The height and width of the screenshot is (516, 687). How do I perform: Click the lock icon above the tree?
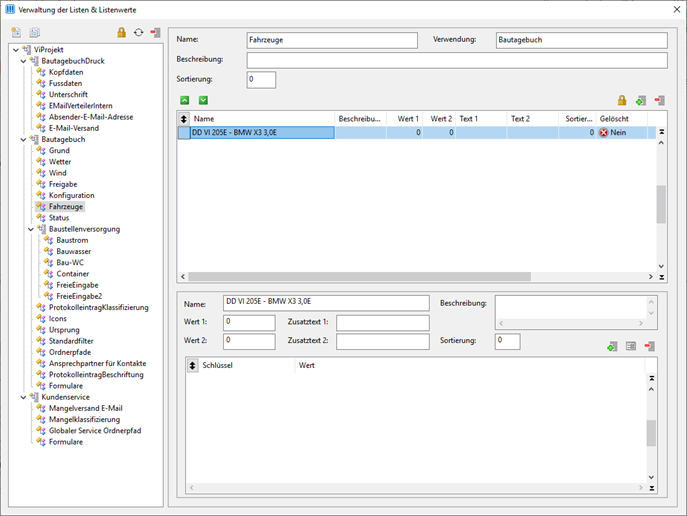point(121,32)
